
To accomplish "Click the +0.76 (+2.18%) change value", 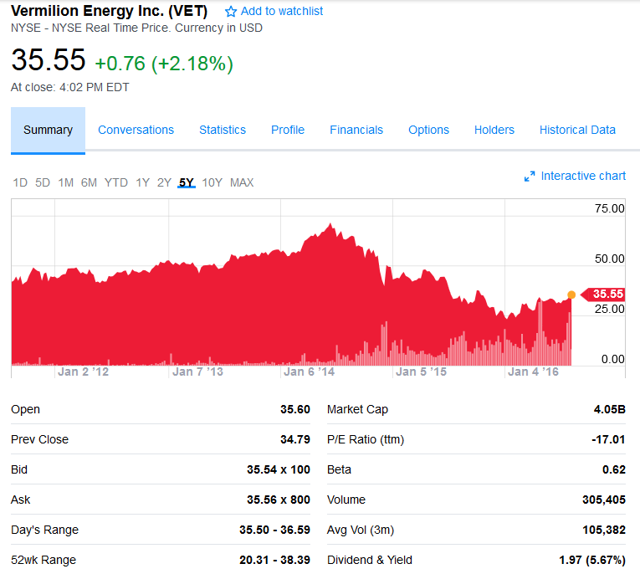I will coord(164,64).
